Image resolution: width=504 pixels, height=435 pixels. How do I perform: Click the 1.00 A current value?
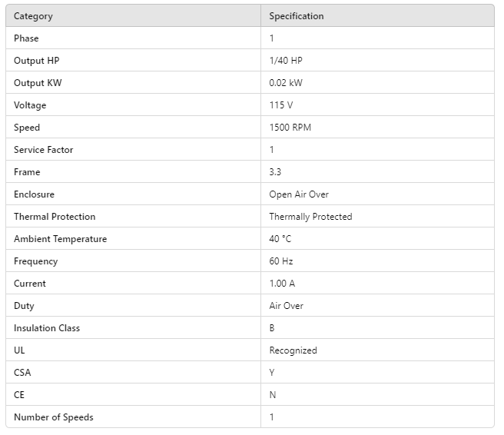tap(282, 284)
